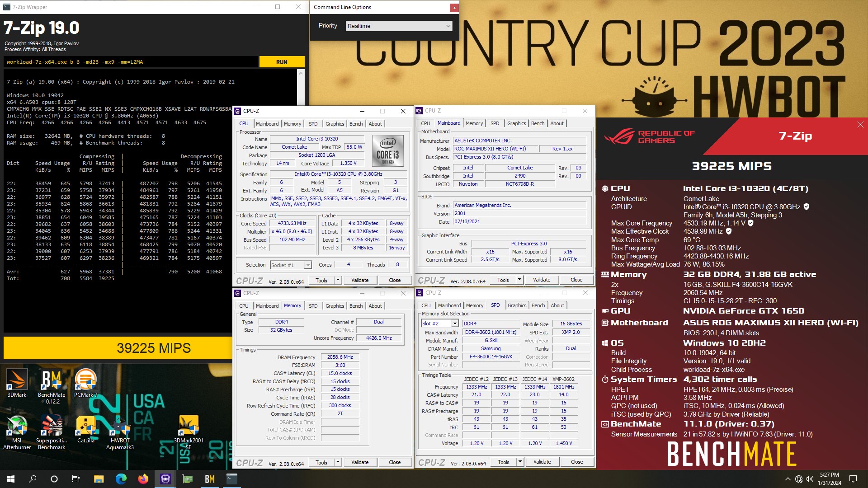Viewport: 868px width, 488px height.
Task: Switch to the 7-Zip Wrapper taskbar item
Action: 231,479
